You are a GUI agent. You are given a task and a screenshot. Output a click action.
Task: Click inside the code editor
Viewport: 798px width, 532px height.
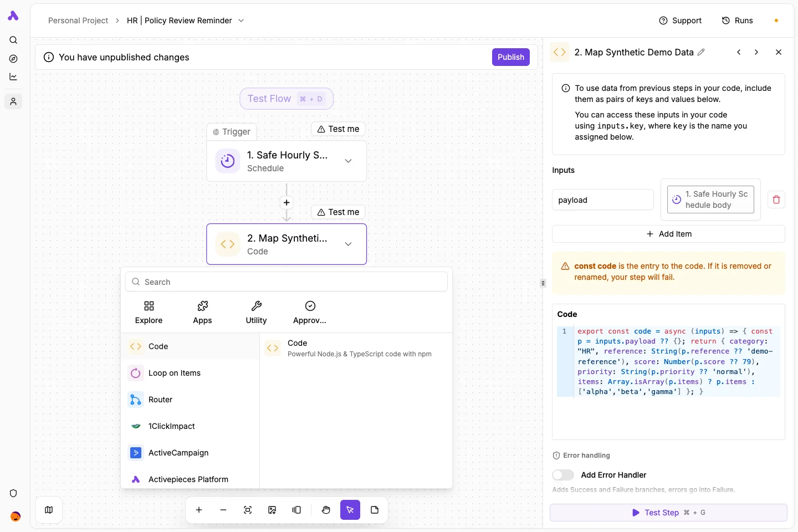pyautogui.click(x=668, y=361)
